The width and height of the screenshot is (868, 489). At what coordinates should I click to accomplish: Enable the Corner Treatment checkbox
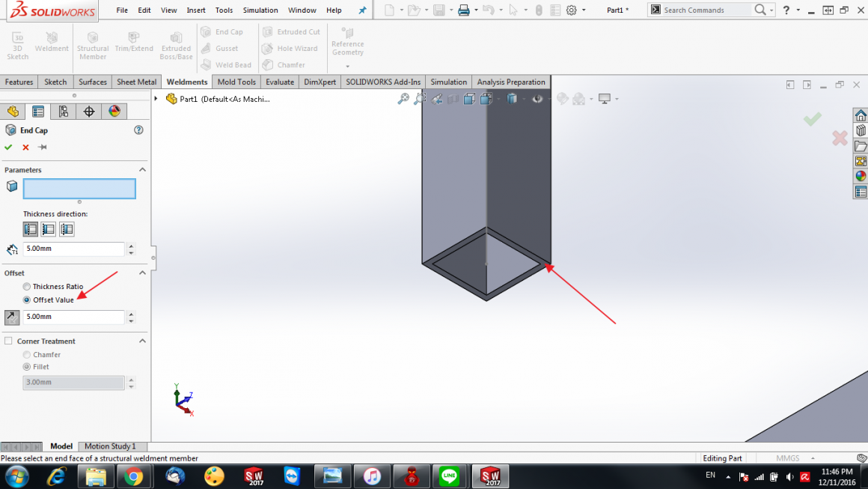coord(7,341)
